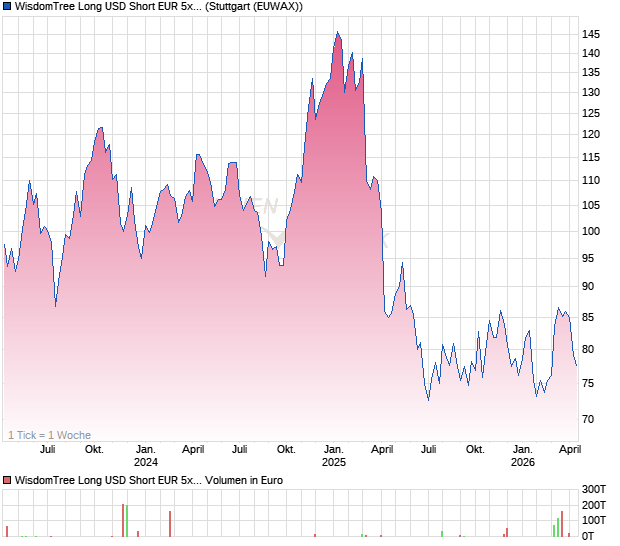Click the last 'April' label on time axis
Viewport: 620px width, 546px height.
571,450
